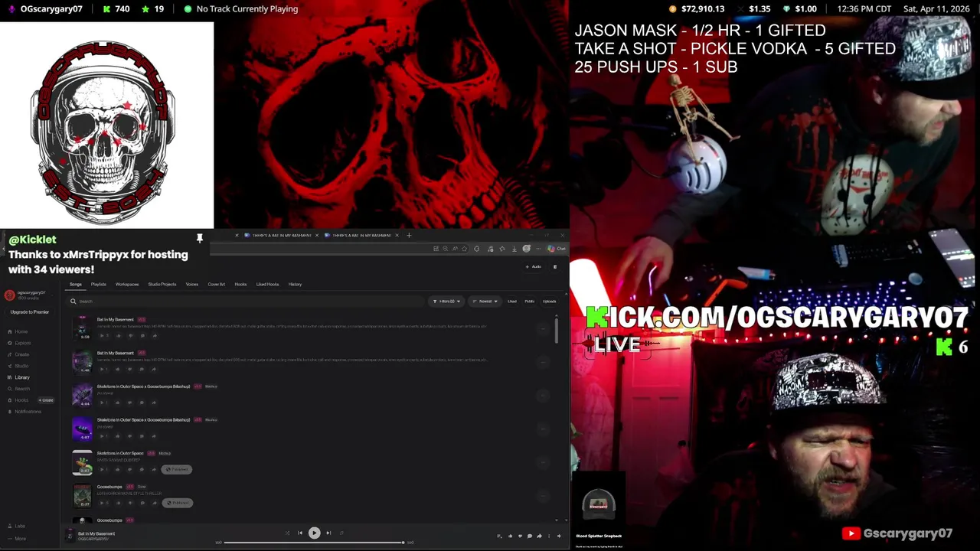Viewport: 980px width, 551px height.
Task: Open Hooks in the left sidebar
Action: point(18,400)
